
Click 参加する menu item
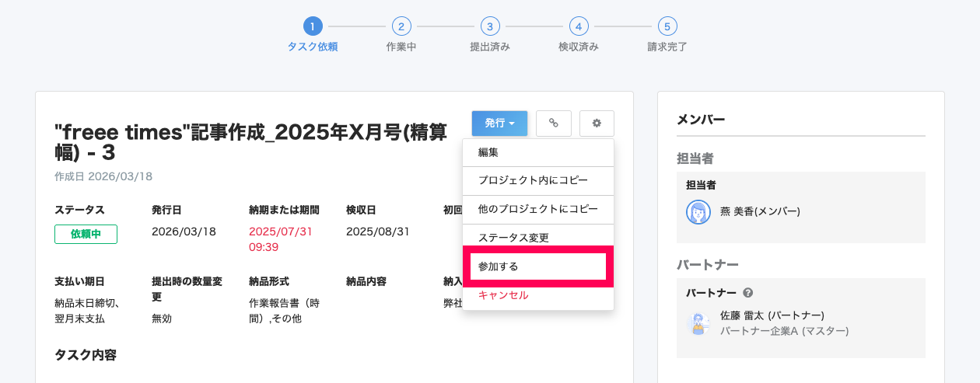pyautogui.click(x=538, y=266)
